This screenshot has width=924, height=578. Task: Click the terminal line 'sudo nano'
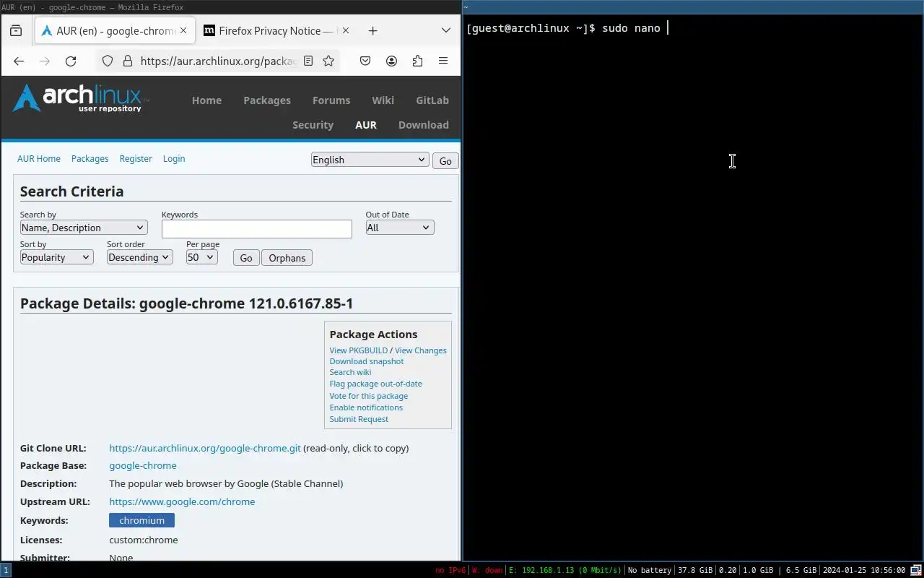[x=631, y=28]
